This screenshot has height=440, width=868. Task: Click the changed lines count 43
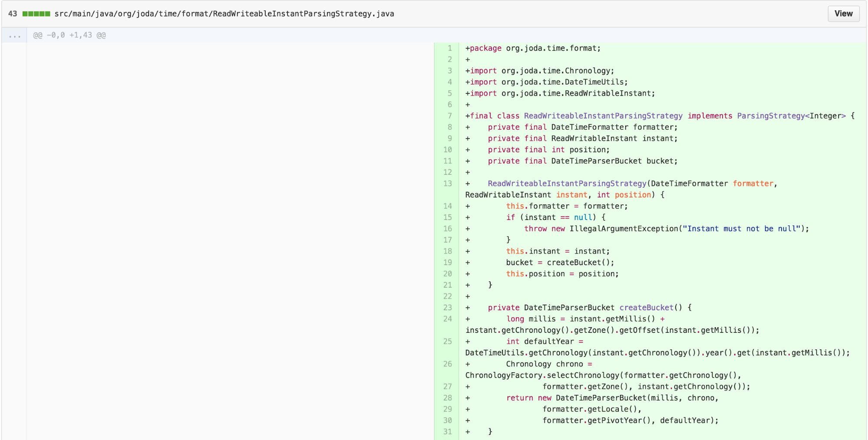[x=13, y=14]
